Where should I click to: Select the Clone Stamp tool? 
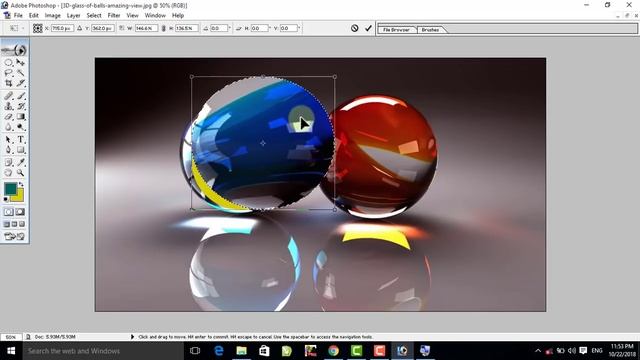pyautogui.click(x=8, y=106)
